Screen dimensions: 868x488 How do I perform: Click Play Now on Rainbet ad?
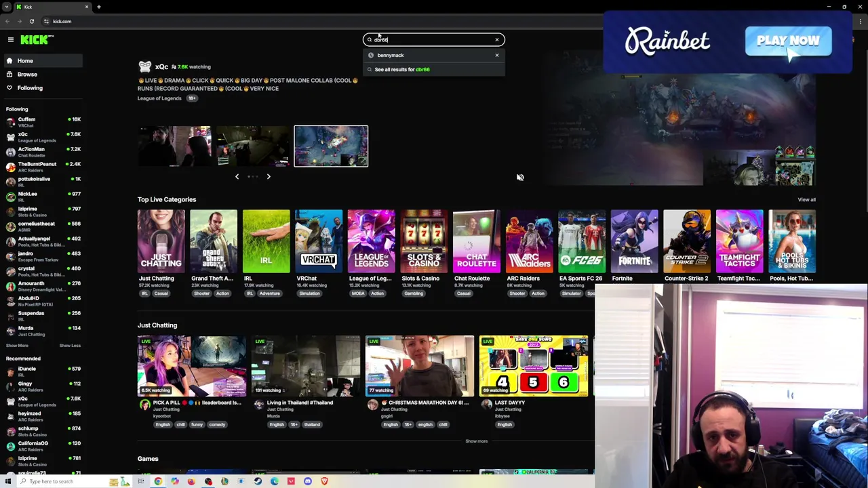click(x=788, y=41)
